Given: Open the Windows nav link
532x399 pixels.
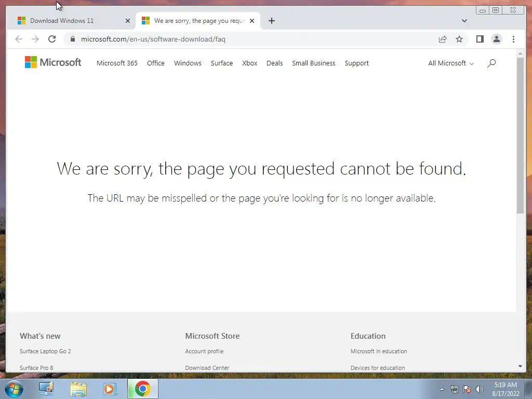Looking at the screenshot, I should coord(188,63).
